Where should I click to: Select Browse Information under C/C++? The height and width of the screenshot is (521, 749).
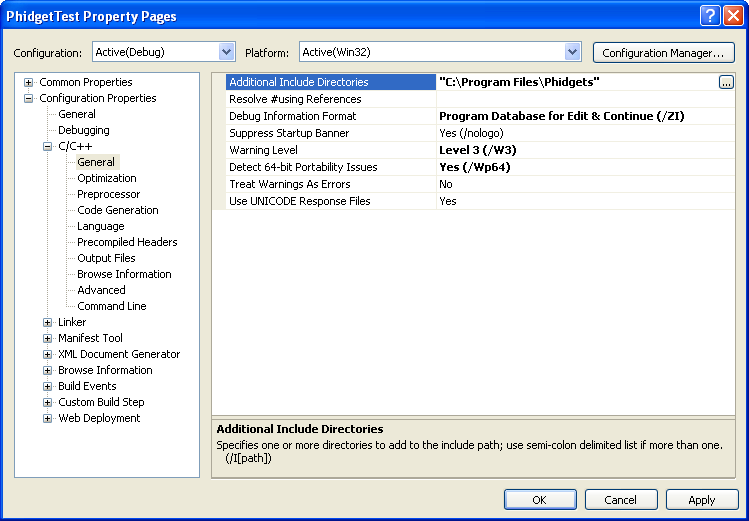[x=124, y=274]
